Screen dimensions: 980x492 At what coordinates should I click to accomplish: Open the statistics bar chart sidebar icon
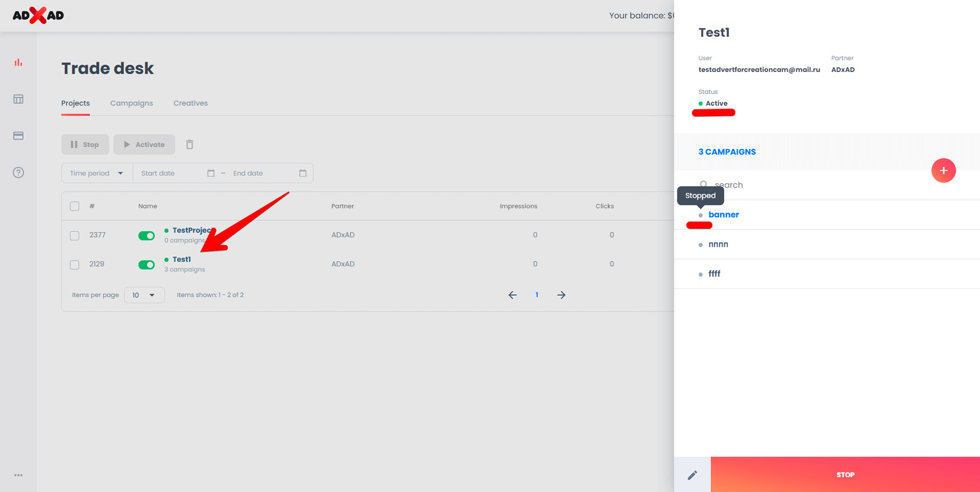pyautogui.click(x=18, y=62)
